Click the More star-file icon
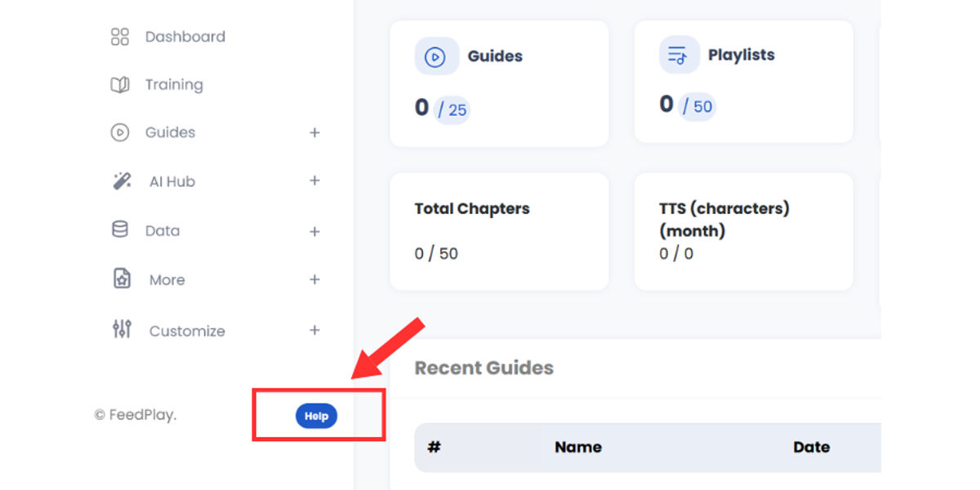 click(122, 279)
